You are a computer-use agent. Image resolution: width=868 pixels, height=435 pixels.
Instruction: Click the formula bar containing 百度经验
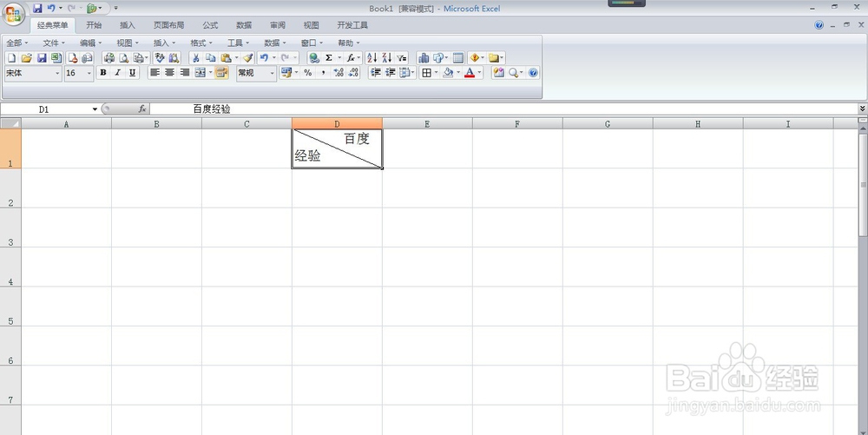tap(503, 109)
